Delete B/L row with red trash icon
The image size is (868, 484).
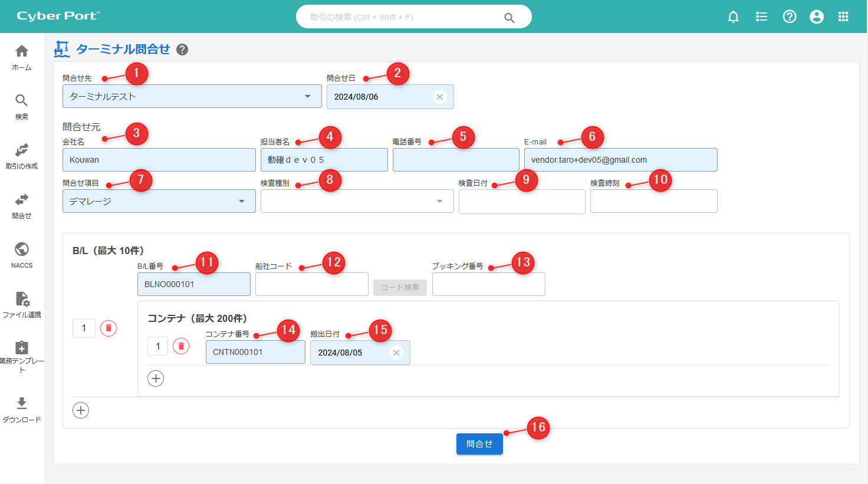tap(108, 328)
